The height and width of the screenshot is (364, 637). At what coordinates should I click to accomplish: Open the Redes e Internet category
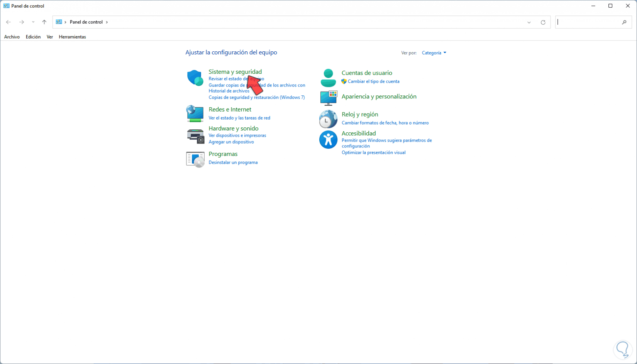coord(230,110)
